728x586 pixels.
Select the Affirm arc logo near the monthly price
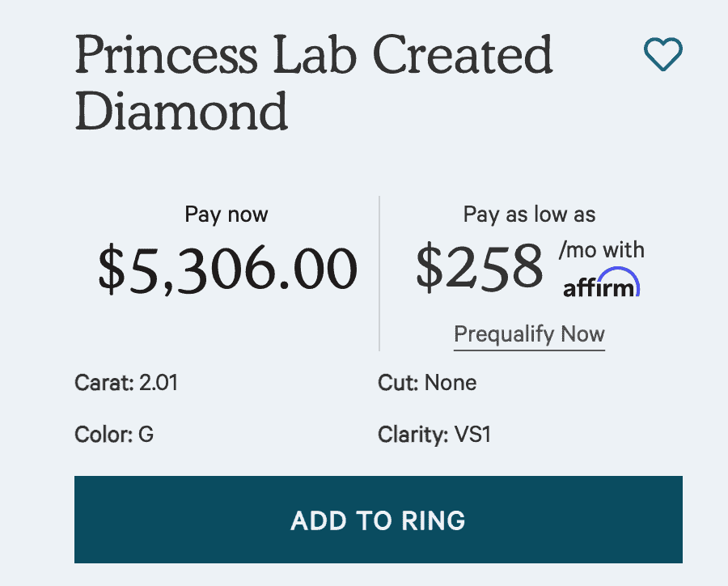[599, 283]
